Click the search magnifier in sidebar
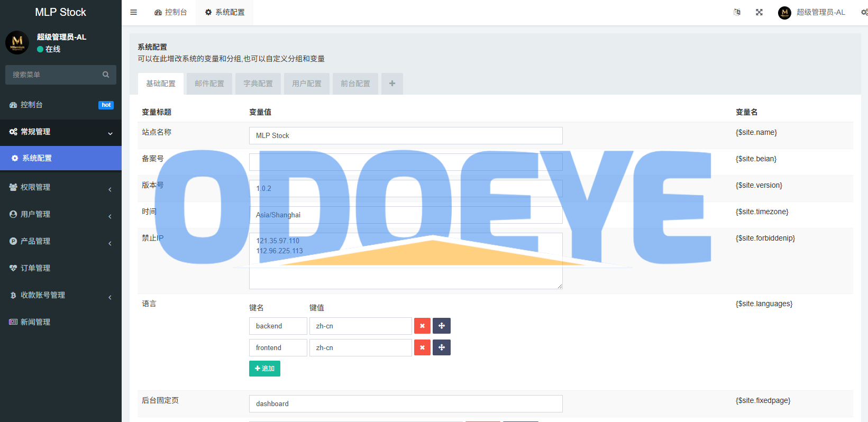The width and height of the screenshot is (868, 422). point(106,75)
